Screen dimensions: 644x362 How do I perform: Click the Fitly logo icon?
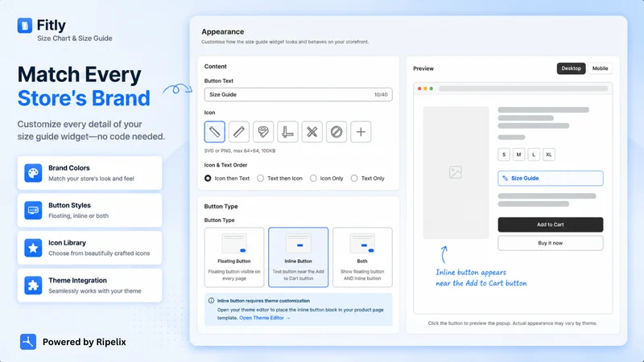click(x=25, y=26)
